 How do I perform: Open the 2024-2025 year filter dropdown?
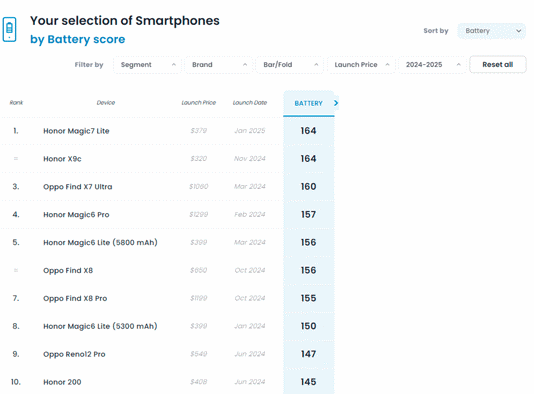point(433,65)
